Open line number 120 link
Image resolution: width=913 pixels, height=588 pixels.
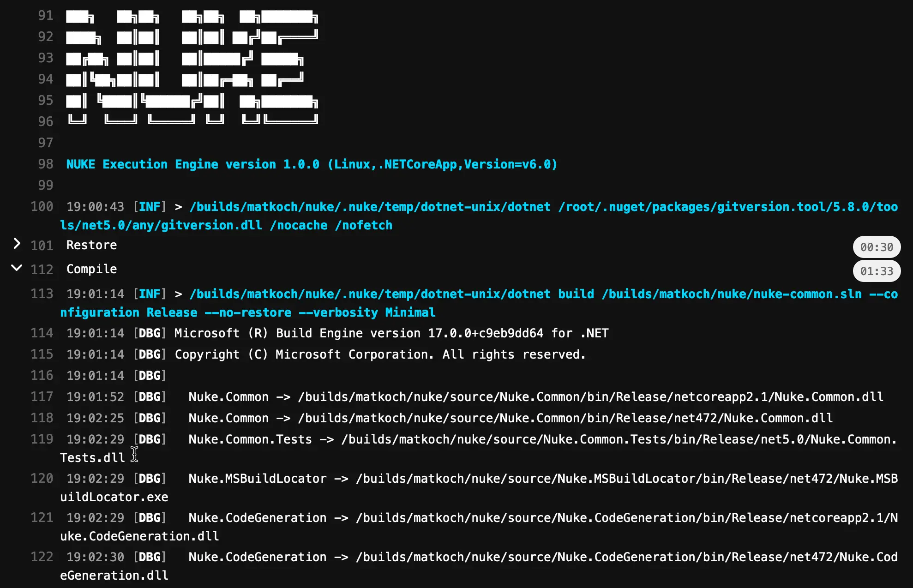click(42, 479)
